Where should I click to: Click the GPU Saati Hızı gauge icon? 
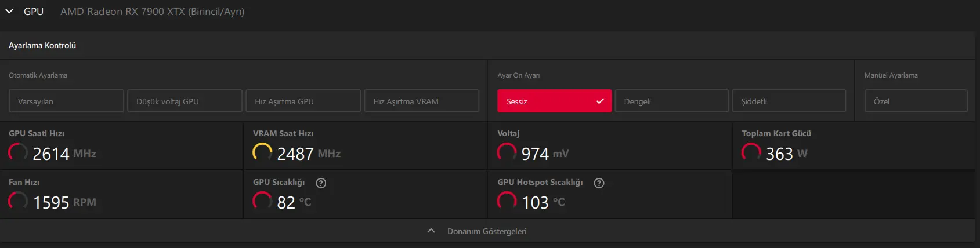pyautogui.click(x=18, y=152)
